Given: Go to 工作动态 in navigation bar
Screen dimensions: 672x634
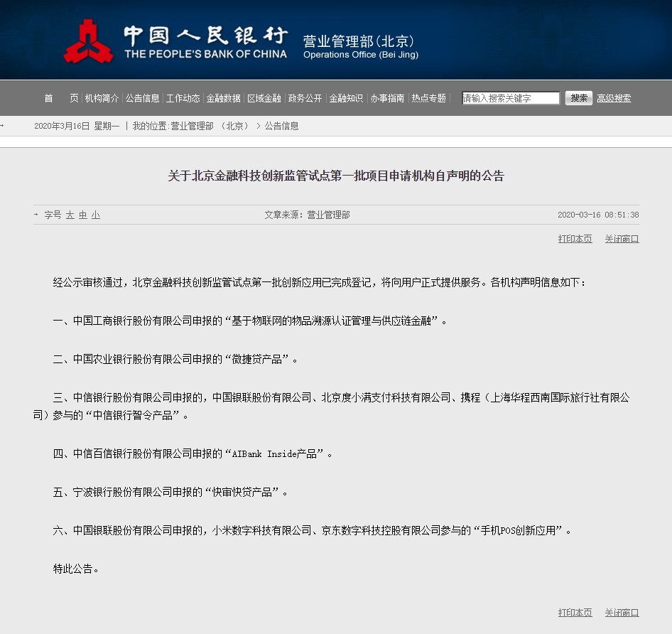Looking at the screenshot, I should click(x=183, y=98).
